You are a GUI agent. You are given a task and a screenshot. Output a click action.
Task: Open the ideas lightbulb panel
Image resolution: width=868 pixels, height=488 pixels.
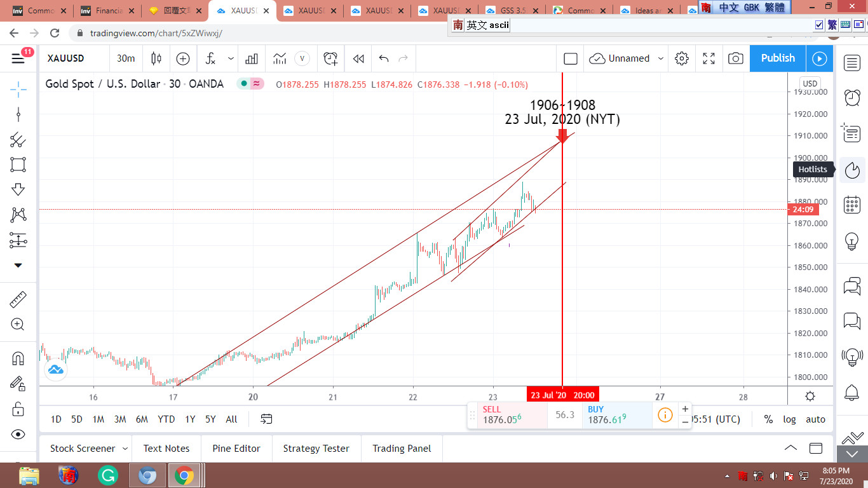tap(852, 241)
